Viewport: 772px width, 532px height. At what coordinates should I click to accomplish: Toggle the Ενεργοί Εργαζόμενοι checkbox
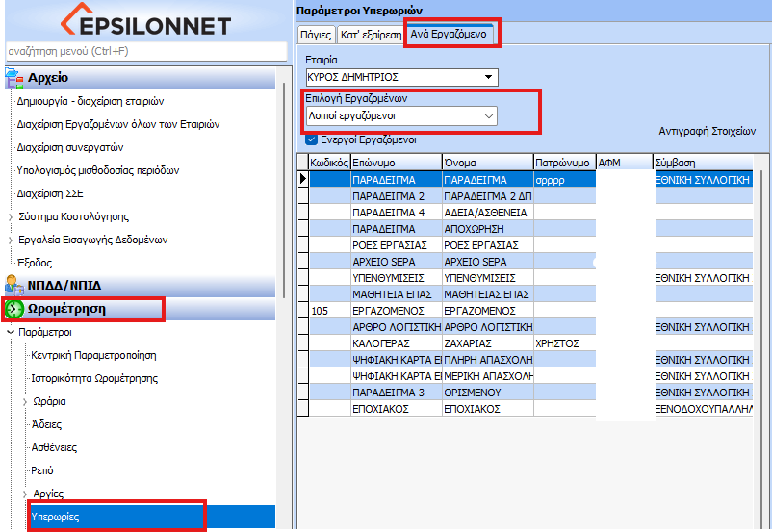(x=311, y=139)
